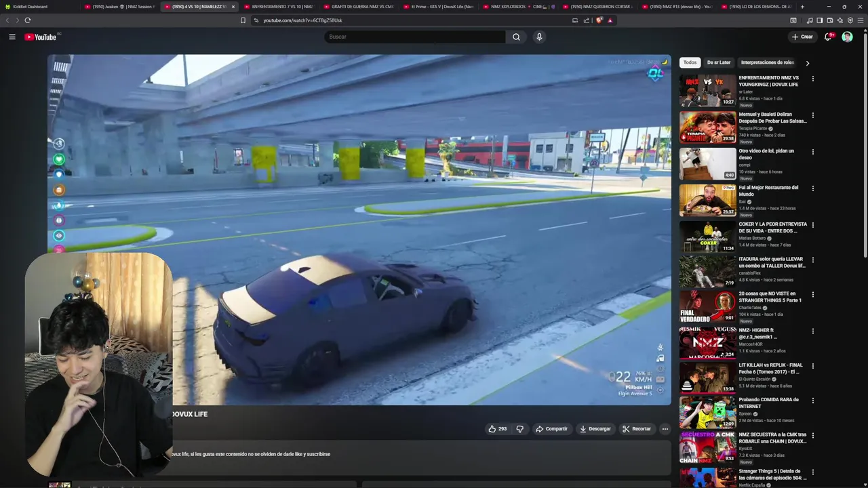The width and height of the screenshot is (868, 488).
Task: Open more actions ellipsis under the video
Action: click(x=665, y=428)
